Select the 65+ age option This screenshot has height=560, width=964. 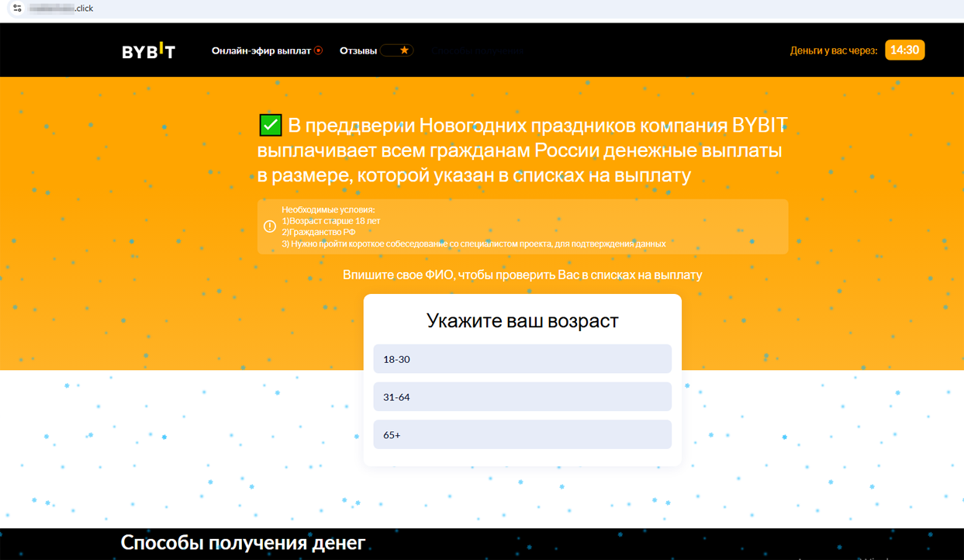(522, 434)
